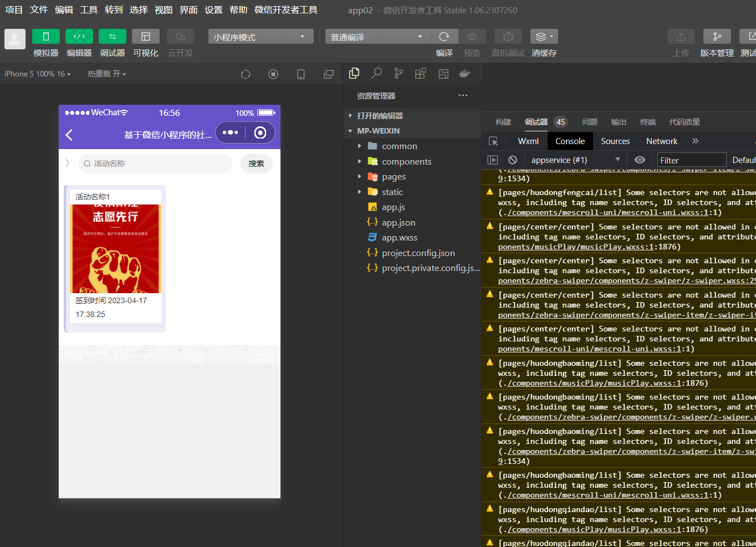This screenshot has width=756, height=547.
Task: Open the source control branch icon
Action: [399, 73]
